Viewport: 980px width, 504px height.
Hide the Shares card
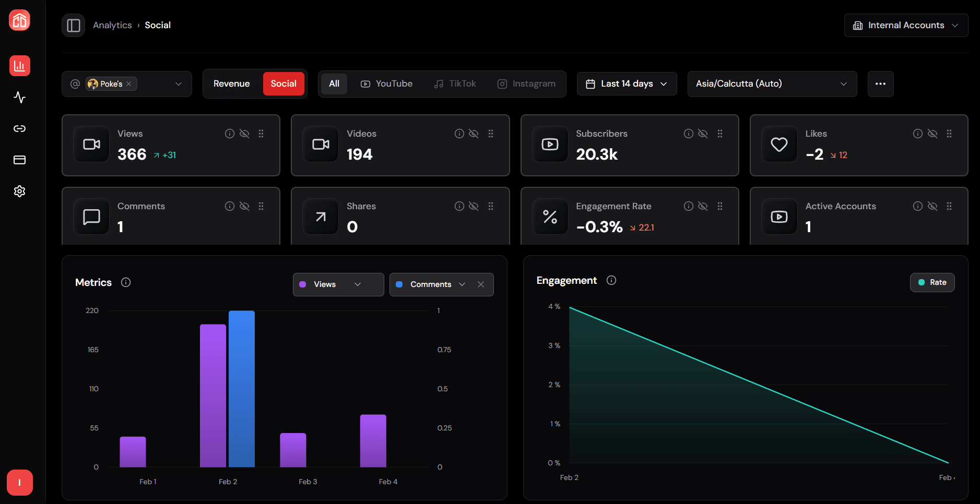pyautogui.click(x=474, y=206)
